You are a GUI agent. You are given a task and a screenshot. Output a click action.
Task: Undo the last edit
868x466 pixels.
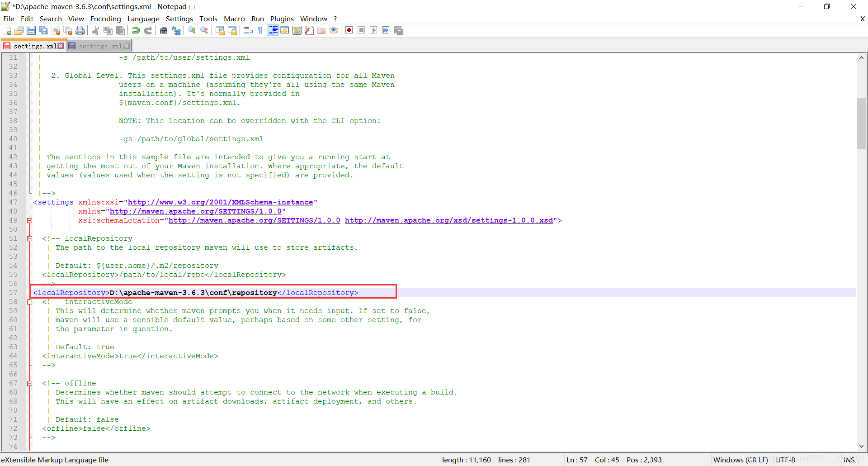136,30
